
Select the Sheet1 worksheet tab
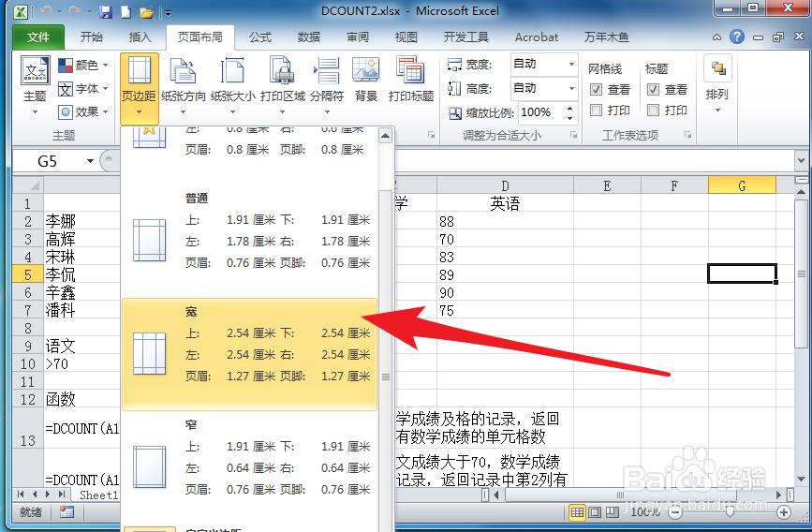click(99, 495)
